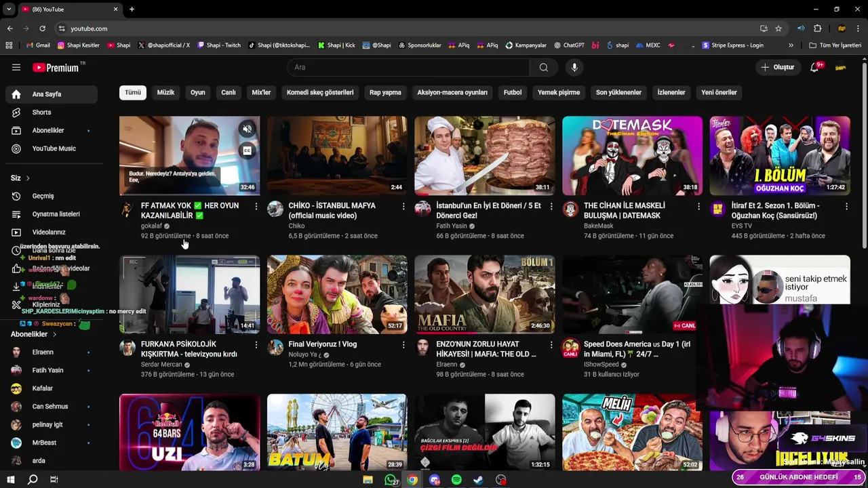Open Shorts from the sidebar

pyautogui.click(x=52, y=113)
